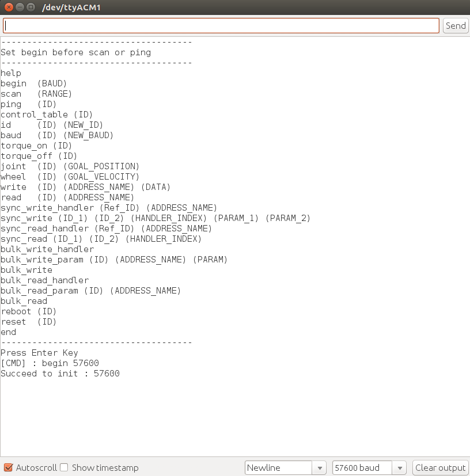Minimize the serial monitor window
Image resolution: width=470 pixels, height=476 pixels.
tap(20, 7)
